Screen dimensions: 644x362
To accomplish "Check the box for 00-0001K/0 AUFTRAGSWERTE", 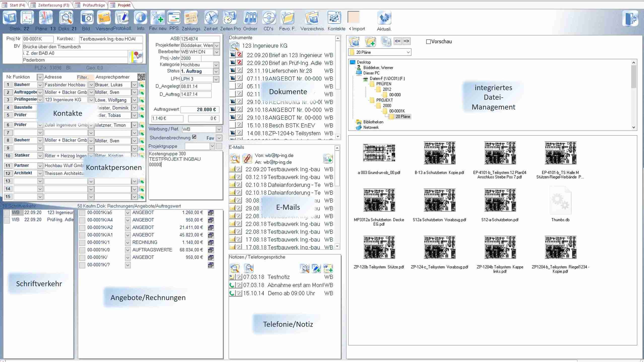I will click(x=82, y=250).
